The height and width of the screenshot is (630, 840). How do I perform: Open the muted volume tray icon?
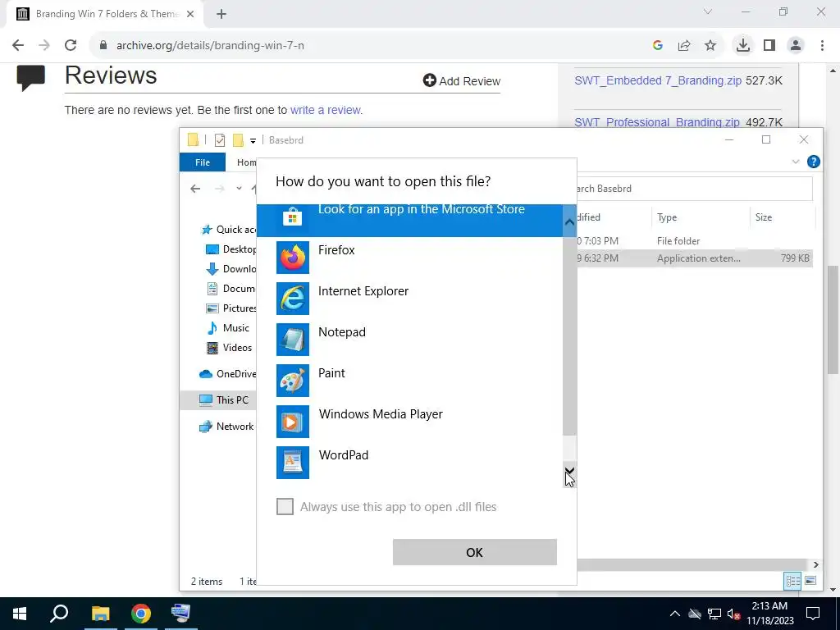734,614
